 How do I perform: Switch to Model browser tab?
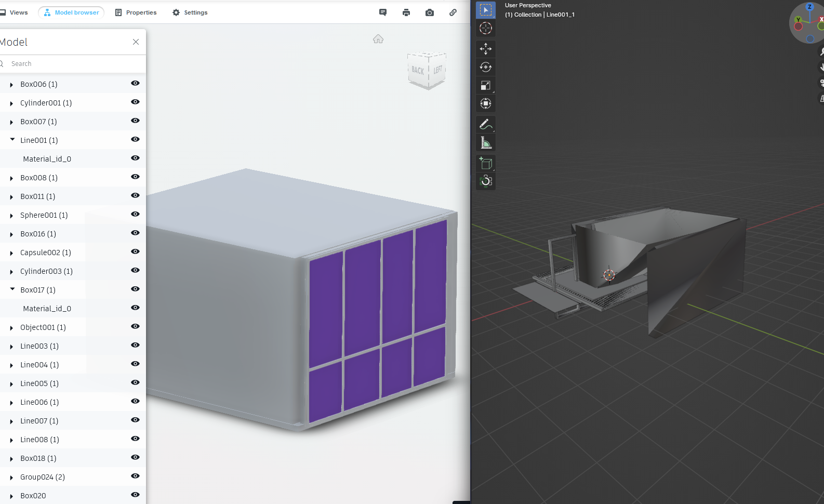pyautogui.click(x=71, y=12)
